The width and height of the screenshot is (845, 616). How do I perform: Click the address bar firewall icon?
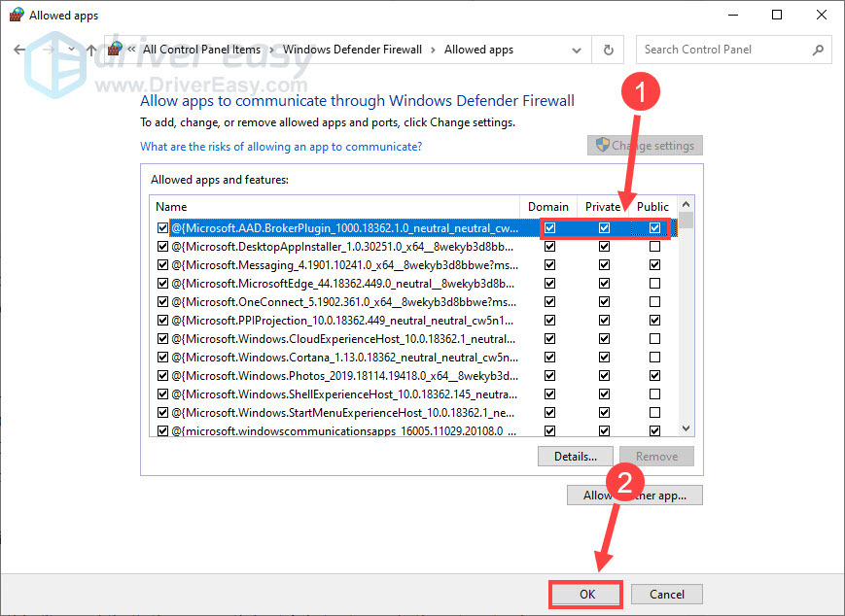[115, 49]
